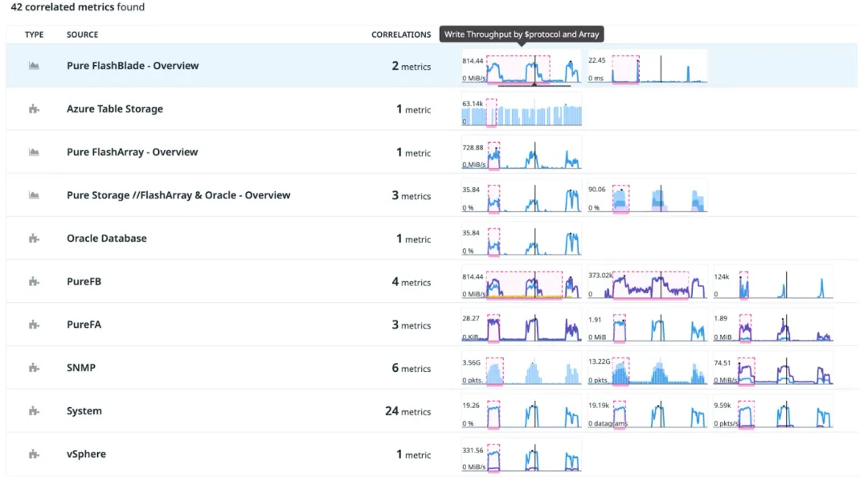Open the Pure Storage //FlashArray & Oracle source
The width and height of the screenshot is (868, 486).
coord(178,195)
